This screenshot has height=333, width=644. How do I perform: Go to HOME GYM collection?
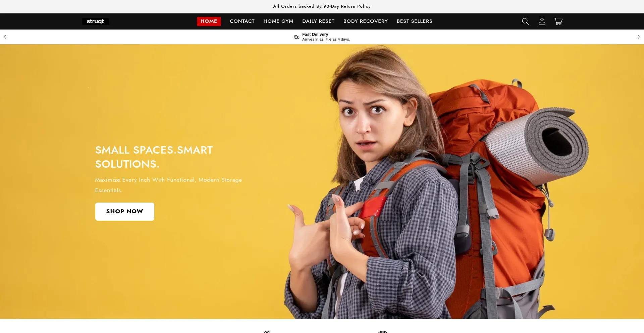(278, 21)
